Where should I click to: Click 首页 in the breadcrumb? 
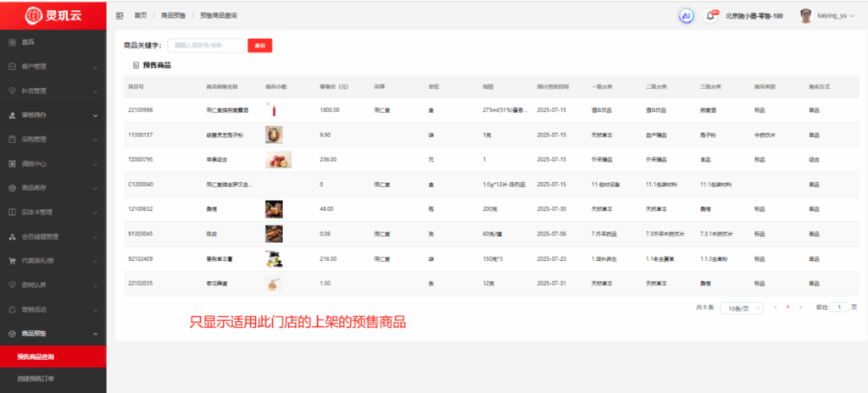coord(140,15)
